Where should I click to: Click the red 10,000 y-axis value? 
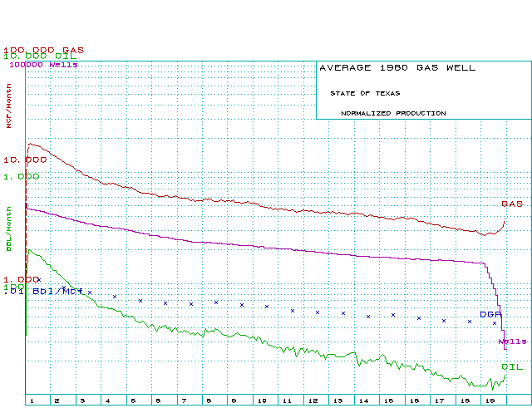pos(25,160)
